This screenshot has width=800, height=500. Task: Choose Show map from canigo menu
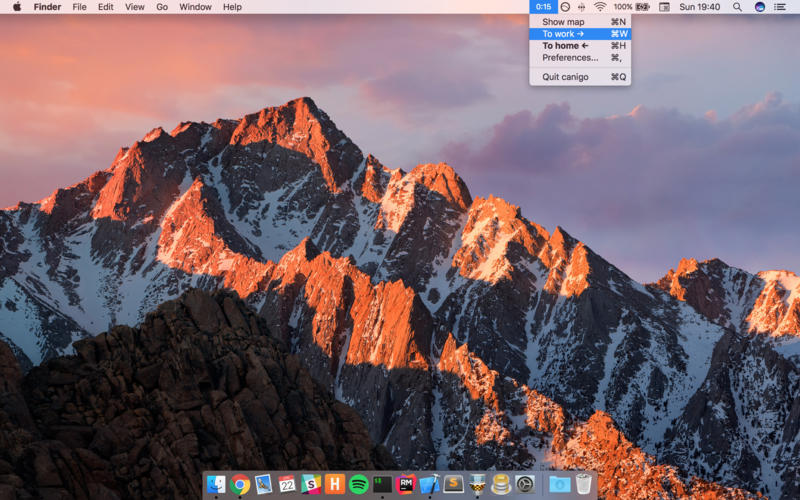click(x=580, y=21)
